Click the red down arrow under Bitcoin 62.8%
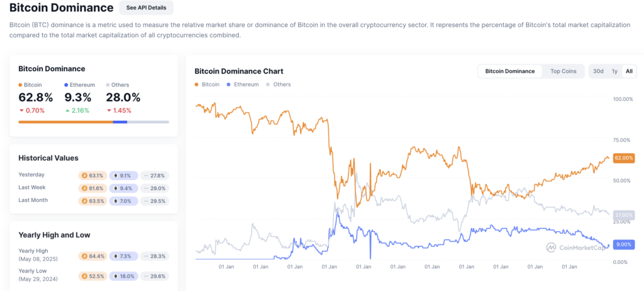644x291 pixels. click(x=21, y=110)
